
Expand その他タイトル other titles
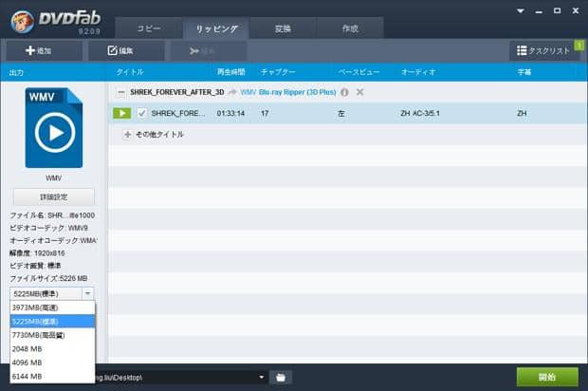127,135
